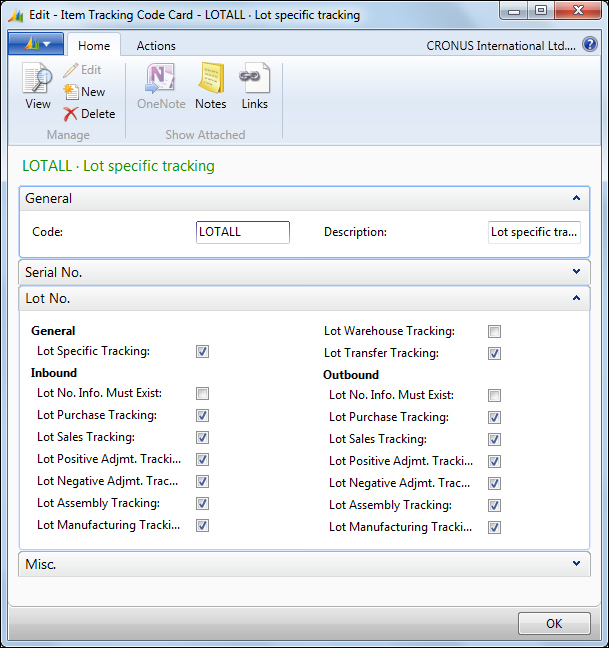Viewport: 609px width, 648px height.
Task: Toggle Inbound Lot Sales Tracking checkbox
Action: [202, 438]
